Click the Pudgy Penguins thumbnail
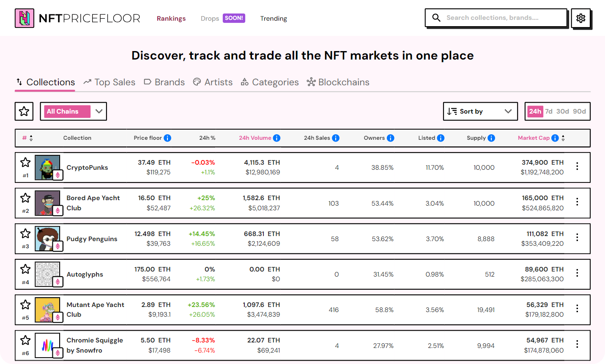Viewport: 605px width, 364px height. point(47,239)
